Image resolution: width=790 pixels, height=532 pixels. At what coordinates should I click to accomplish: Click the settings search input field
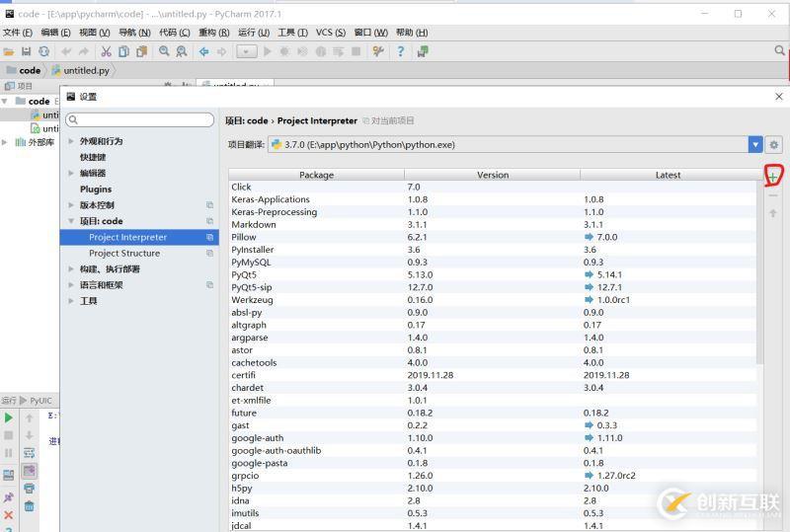pyautogui.click(x=140, y=119)
